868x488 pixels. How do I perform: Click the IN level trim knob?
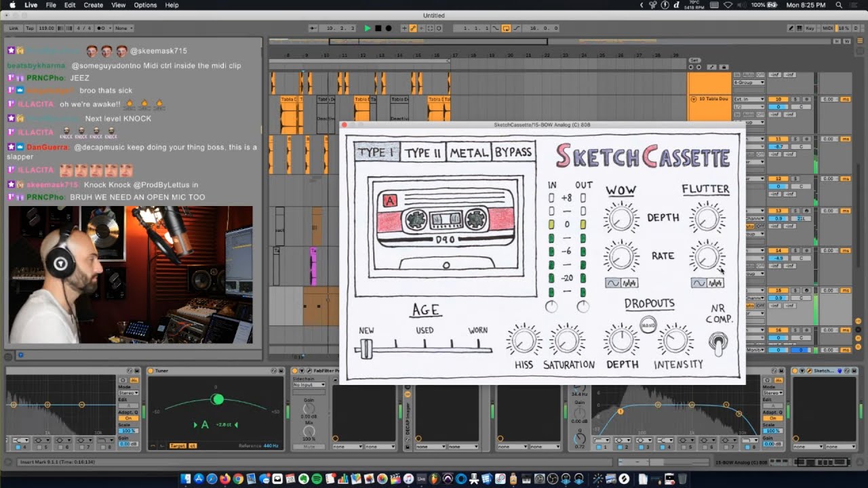click(551, 307)
